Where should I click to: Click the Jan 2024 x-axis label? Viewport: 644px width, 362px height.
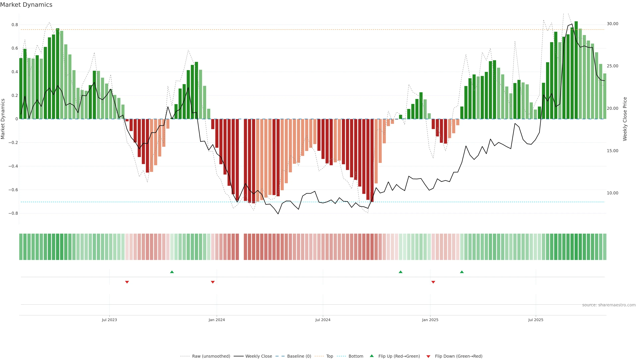pyautogui.click(x=217, y=320)
